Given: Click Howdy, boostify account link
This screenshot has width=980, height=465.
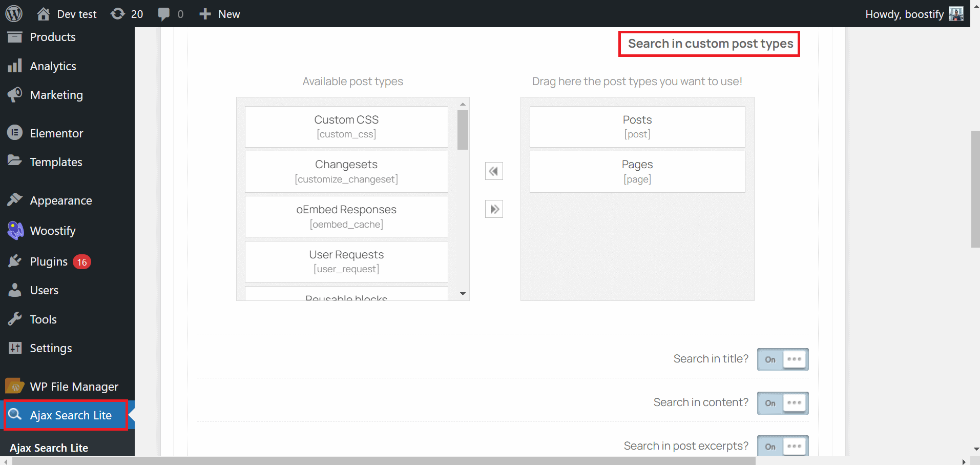Looking at the screenshot, I should (x=904, y=14).
